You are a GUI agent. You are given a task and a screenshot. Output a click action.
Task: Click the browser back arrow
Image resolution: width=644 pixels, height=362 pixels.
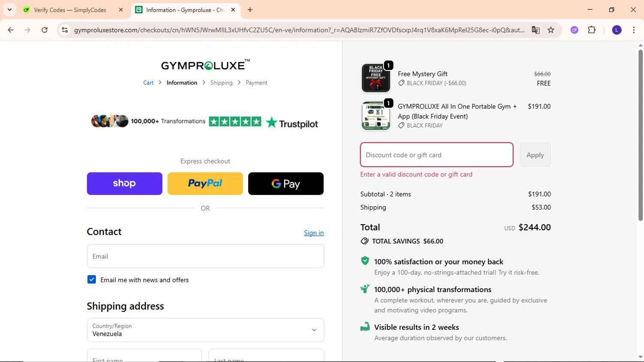pyautogui.click(x=11, y=30)
